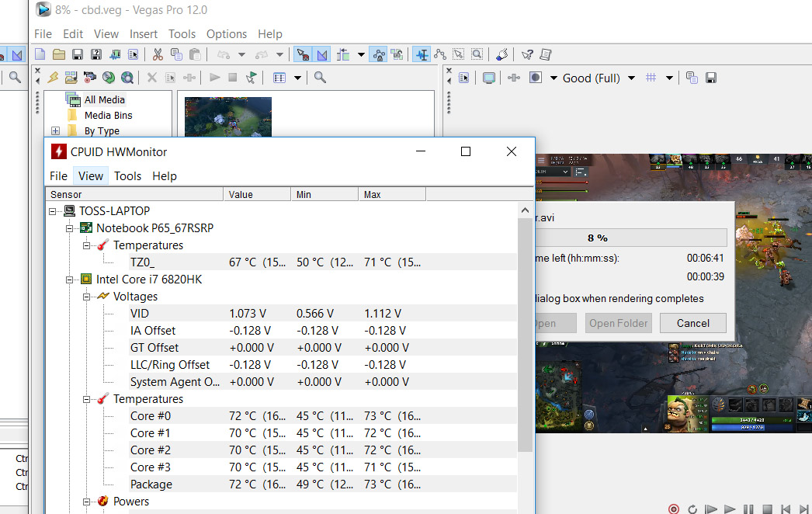Screen dimensions: 812x514
Task: Click the Capture Video camera icon
Action: click(89, 78)
